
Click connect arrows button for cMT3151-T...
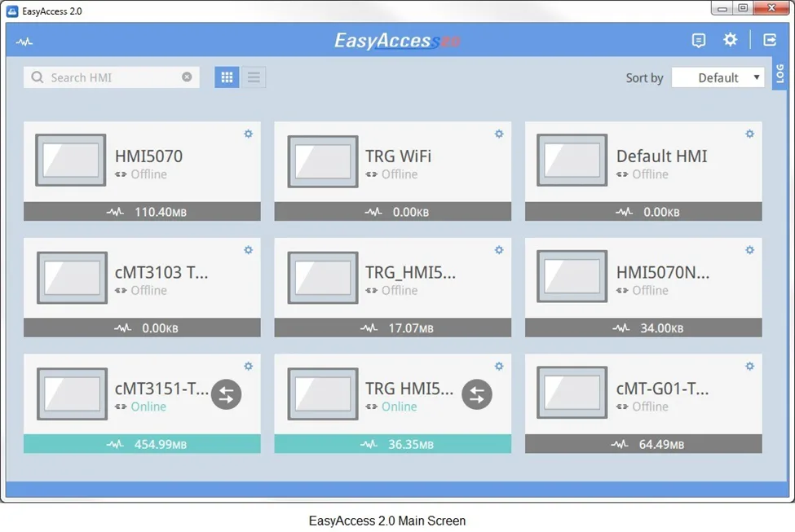[x=226, y=394]
